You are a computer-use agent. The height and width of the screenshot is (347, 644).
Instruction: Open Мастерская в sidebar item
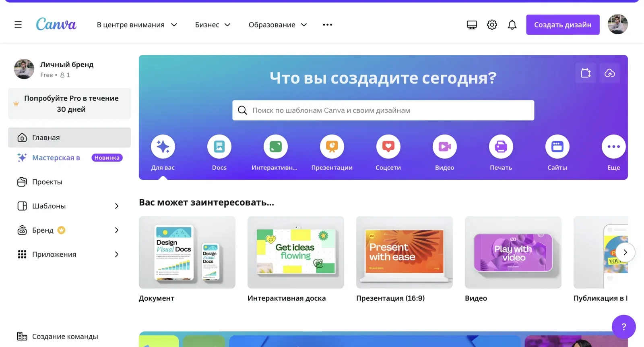(x=69, y=158)
